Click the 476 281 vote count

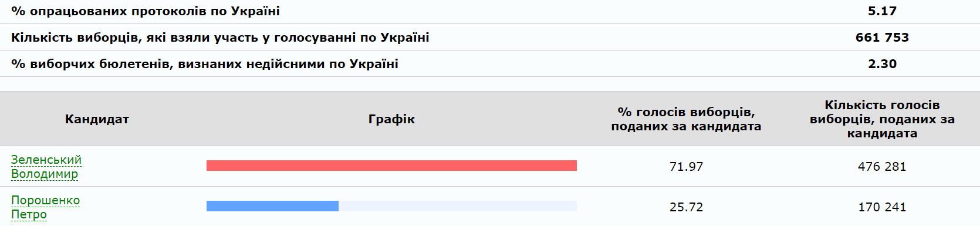tap(882, 167)
